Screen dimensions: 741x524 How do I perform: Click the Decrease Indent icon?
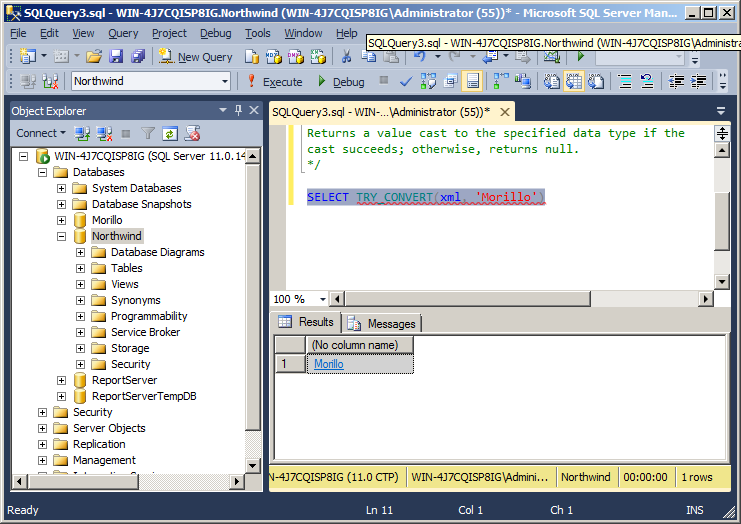tap(676, 81)
